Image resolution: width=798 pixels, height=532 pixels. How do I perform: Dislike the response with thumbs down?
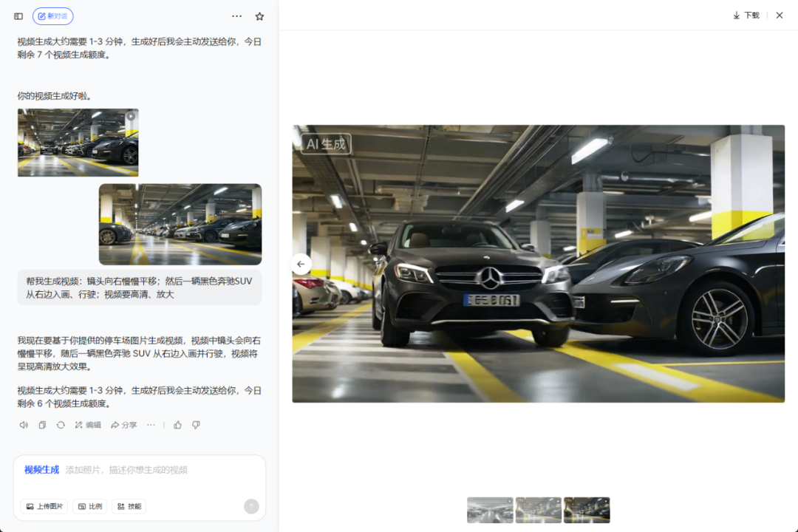(196, 425)
